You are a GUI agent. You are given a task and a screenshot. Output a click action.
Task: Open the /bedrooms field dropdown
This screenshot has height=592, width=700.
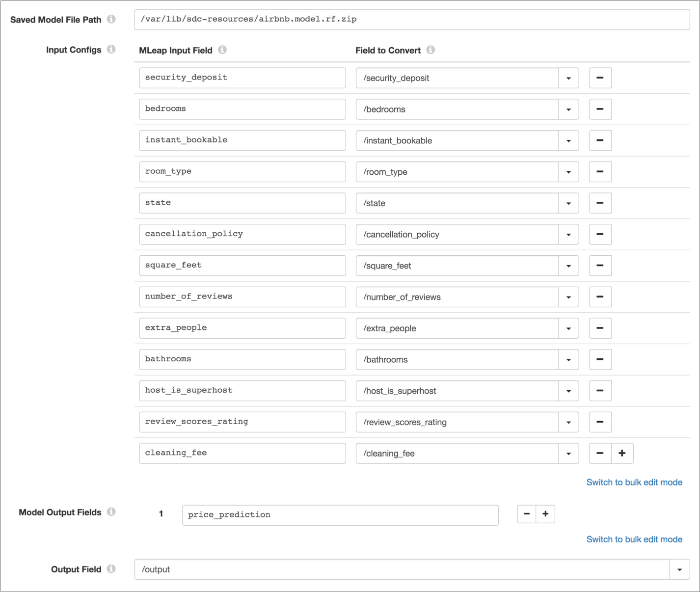click(x=568, y=109)
